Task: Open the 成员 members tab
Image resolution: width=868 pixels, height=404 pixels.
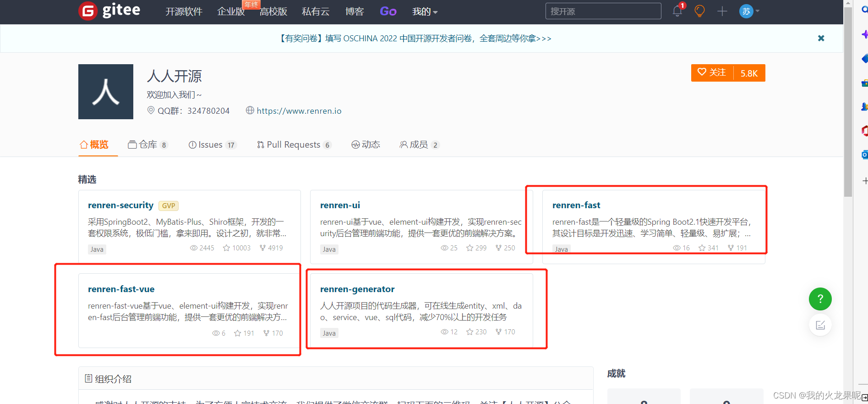Action: (419, 145)
